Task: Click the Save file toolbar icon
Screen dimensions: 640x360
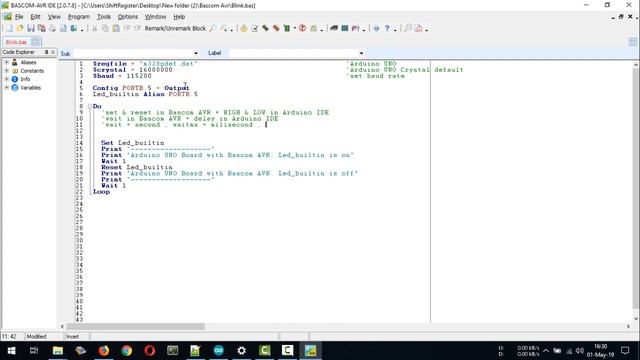Action: tap(31, 28)
